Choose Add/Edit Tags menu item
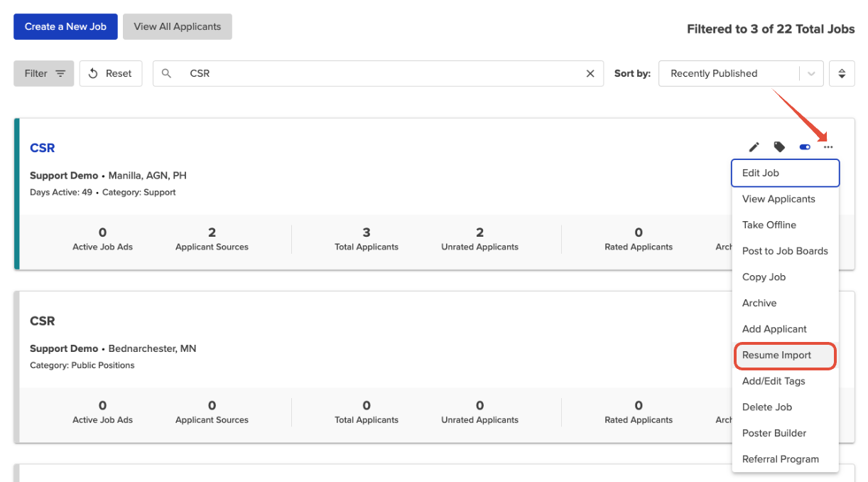Image resolution: width=868 pixels, height=482 pixels. coord(786,381)
